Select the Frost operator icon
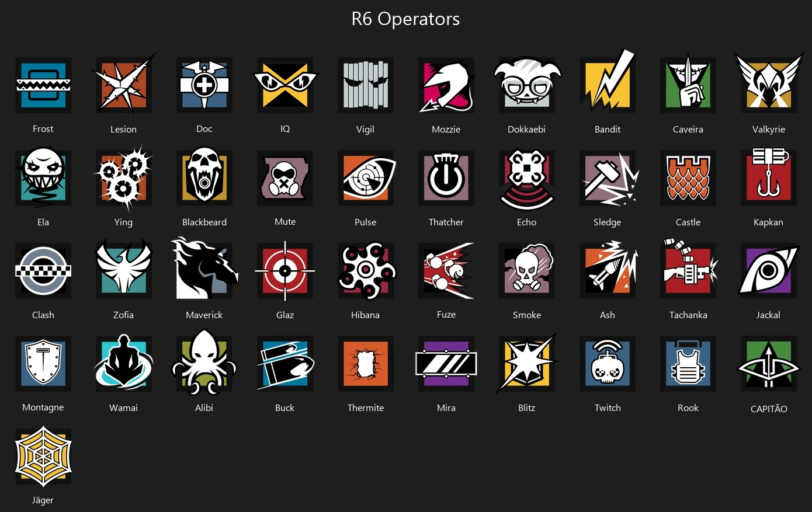 point(43,85)
